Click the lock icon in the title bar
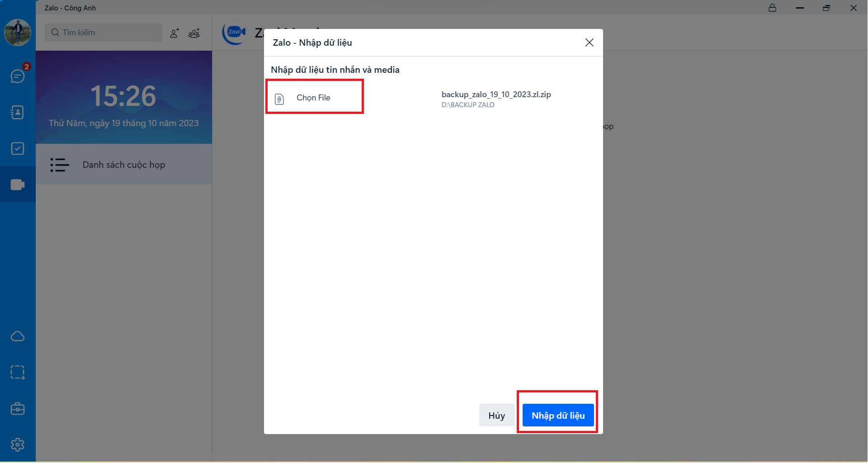Viewport: 868px width, 463px height. tap(772, 8)
